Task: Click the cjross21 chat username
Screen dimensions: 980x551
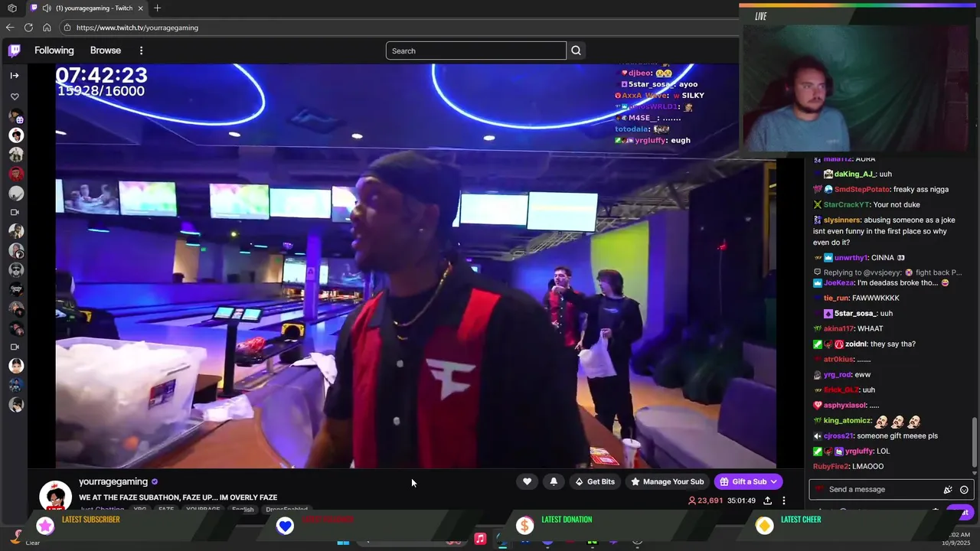Action: click(838, 435)
